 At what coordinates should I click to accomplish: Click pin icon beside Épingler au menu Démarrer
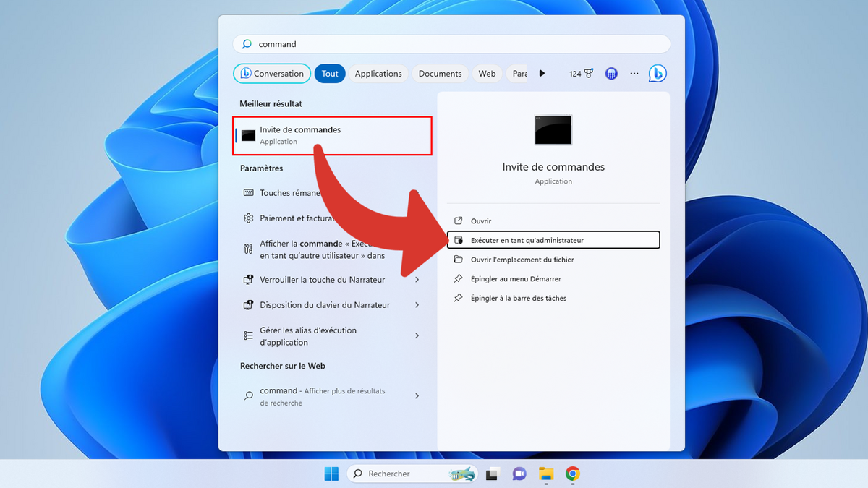tap(458, 279)
